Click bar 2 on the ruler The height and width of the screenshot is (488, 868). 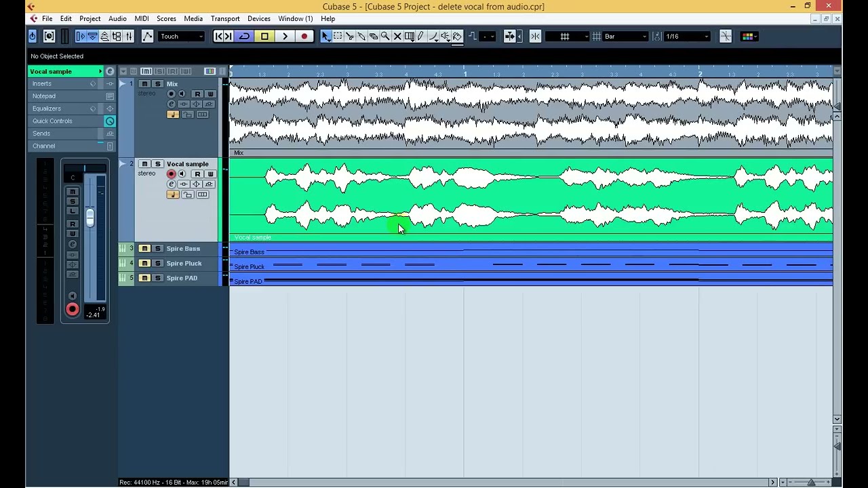point(700,73)
